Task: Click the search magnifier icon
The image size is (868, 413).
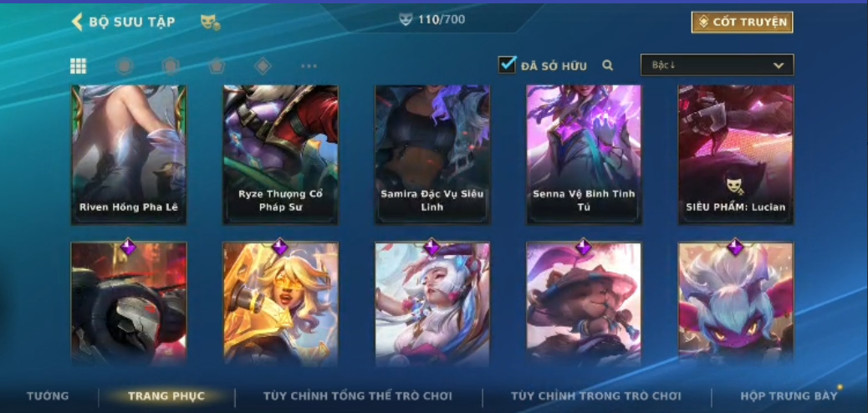Action: tap(608, 65)
